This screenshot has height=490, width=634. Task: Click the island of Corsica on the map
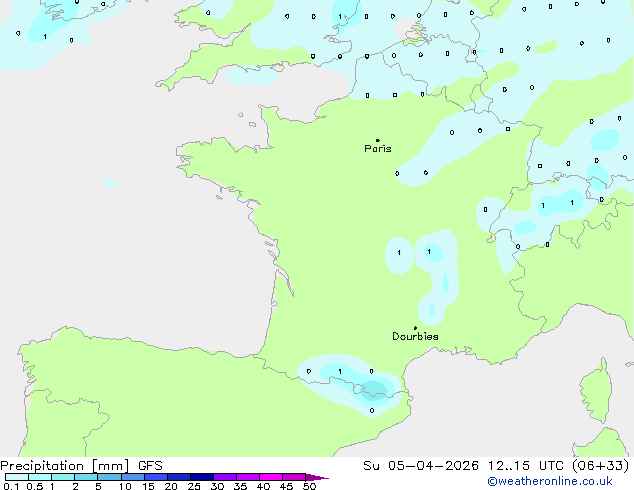tap(598, 391)
